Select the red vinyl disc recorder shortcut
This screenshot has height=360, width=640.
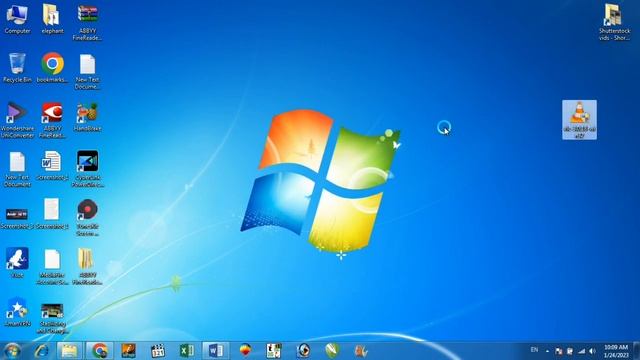pyautogui.click(x=87, y=218)
